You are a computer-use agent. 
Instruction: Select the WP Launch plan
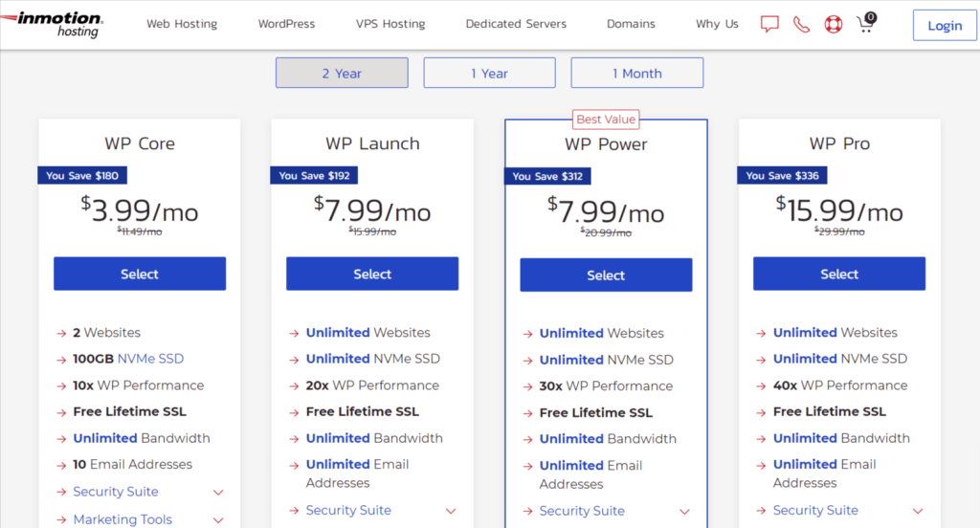coord(372,274)
